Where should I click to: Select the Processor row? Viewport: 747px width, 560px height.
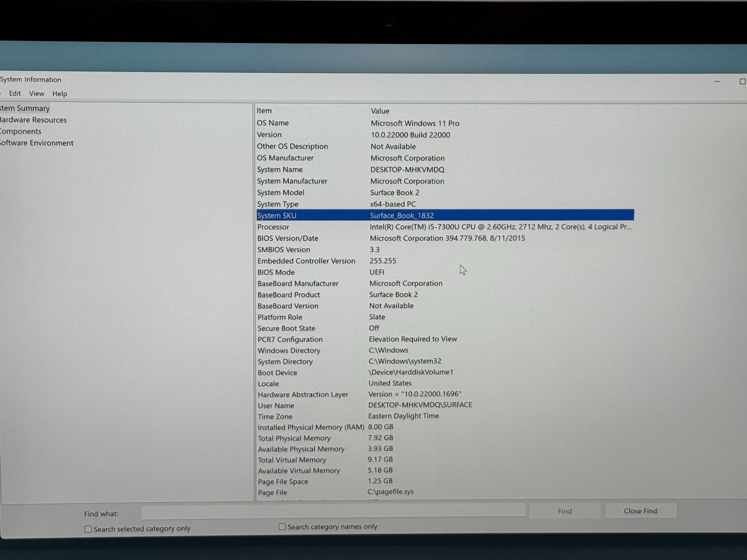445,227
